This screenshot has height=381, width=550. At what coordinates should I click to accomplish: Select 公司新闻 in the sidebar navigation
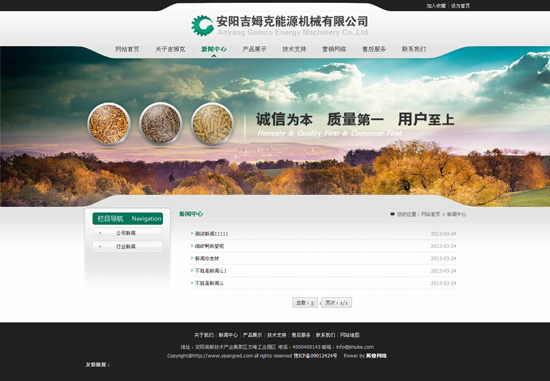(126, 233)
